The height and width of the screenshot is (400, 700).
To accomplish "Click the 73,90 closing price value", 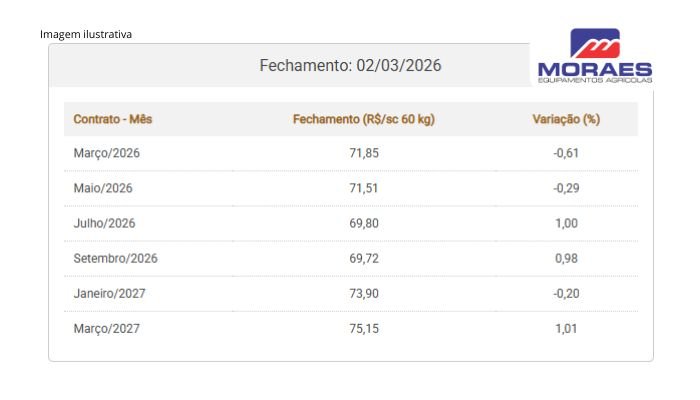I will tap(364, 293).
